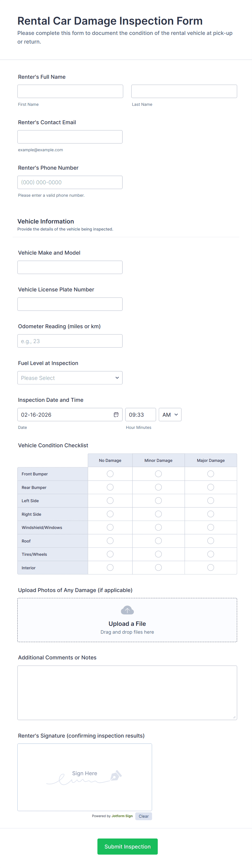Image resolution: width=252 pixels, height=868 pixels.
Task: Click the cloud upload icon
Action: pos(127,610)
